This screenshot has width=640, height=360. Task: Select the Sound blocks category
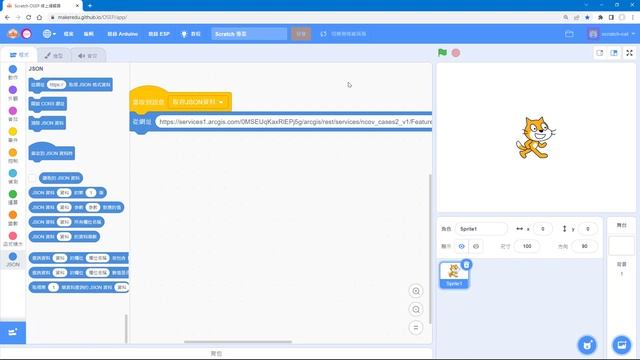click(13, 114)
